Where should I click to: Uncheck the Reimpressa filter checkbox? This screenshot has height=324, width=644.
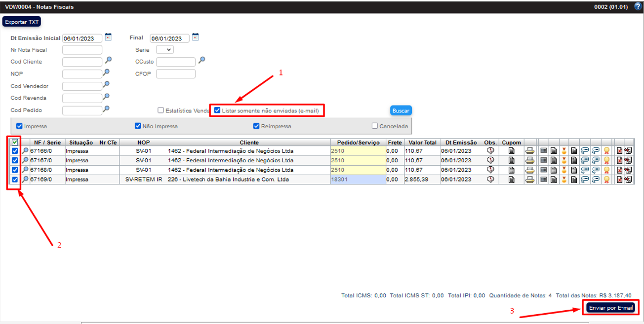256,126
